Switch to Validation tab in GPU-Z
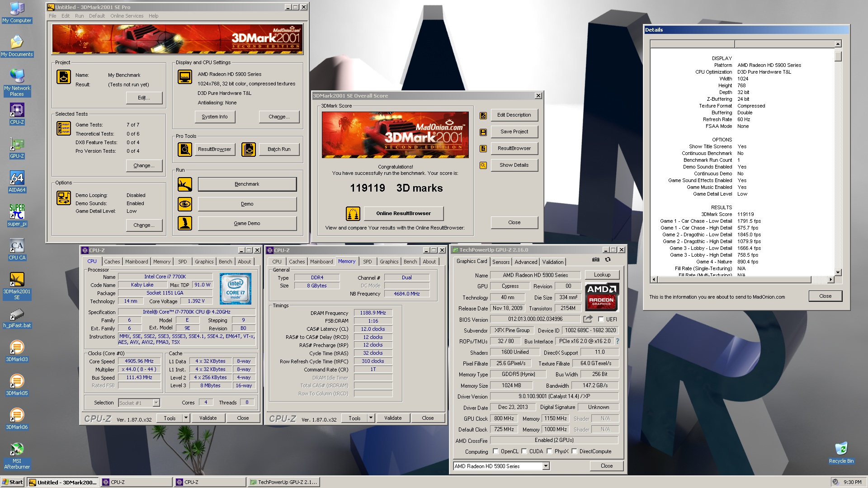This screenshot has width=868, height=488. point(553,262)
